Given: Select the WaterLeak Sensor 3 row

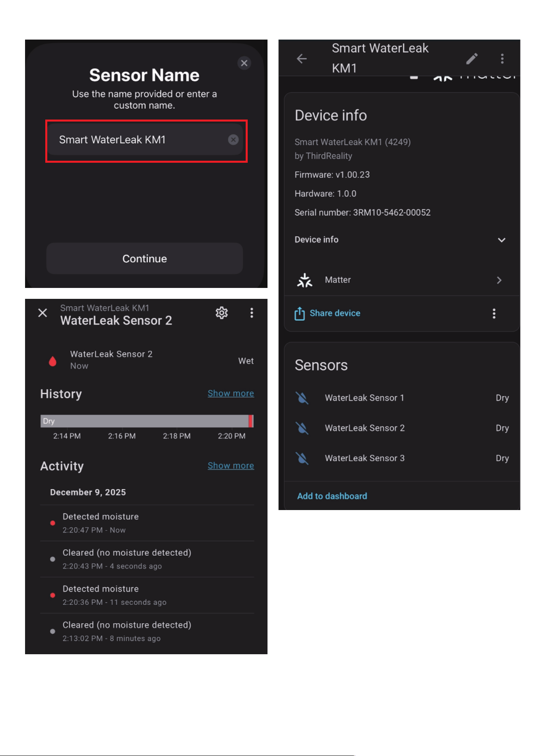Looking at the screenshot, I should point(402,458).
